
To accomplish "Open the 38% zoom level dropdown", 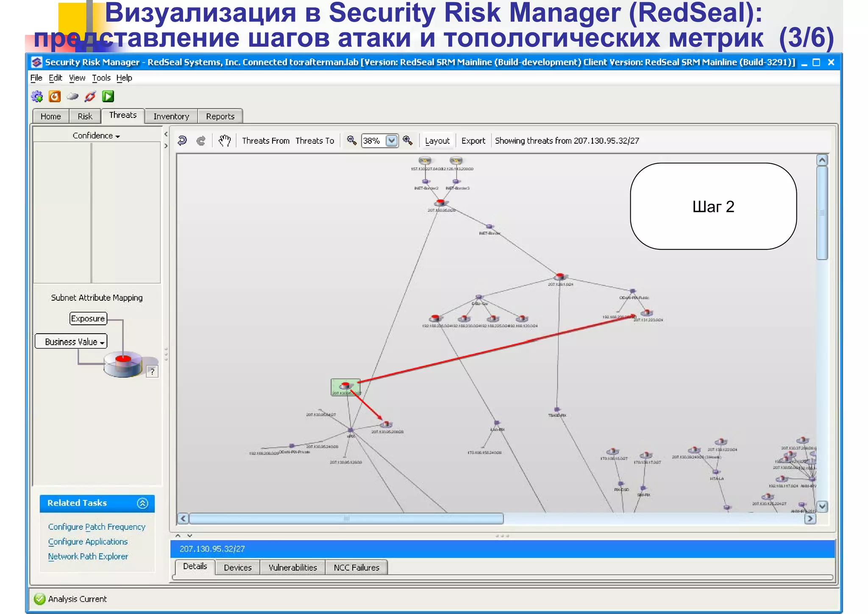I will tap(392, 140).
